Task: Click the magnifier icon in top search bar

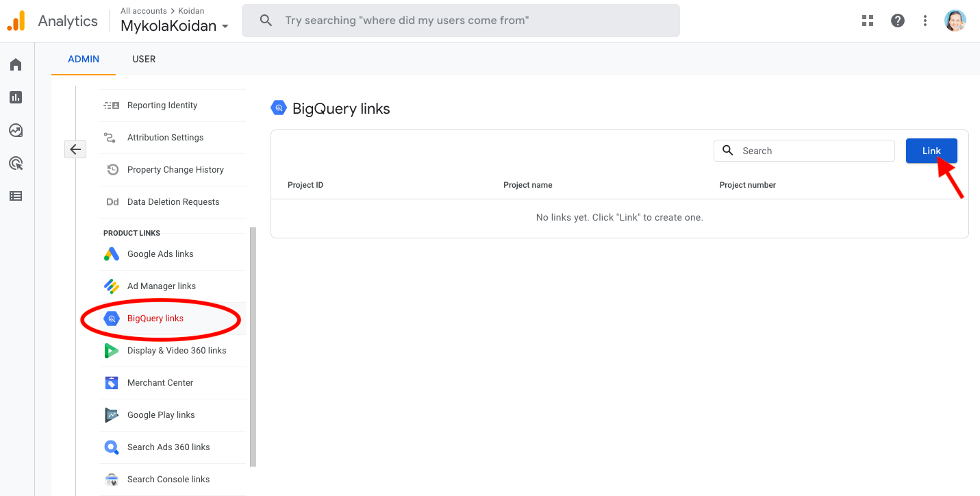Action: tap(266, 21)
